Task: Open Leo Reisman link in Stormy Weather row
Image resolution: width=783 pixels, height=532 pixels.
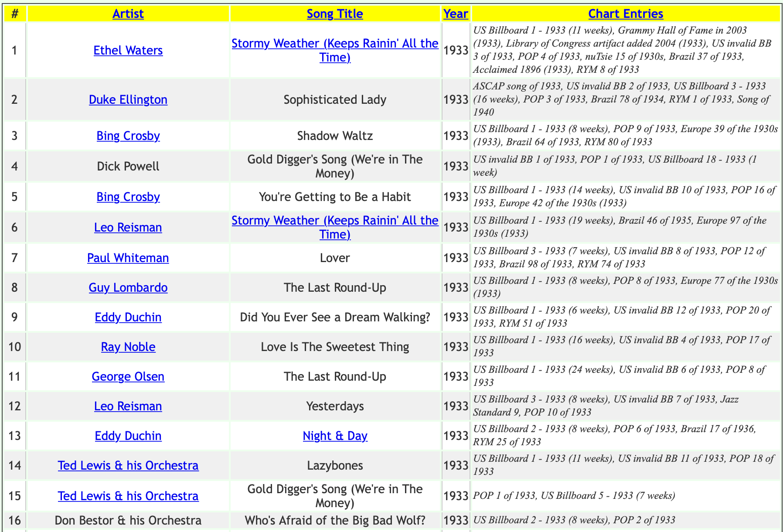Action: [128, 227]
